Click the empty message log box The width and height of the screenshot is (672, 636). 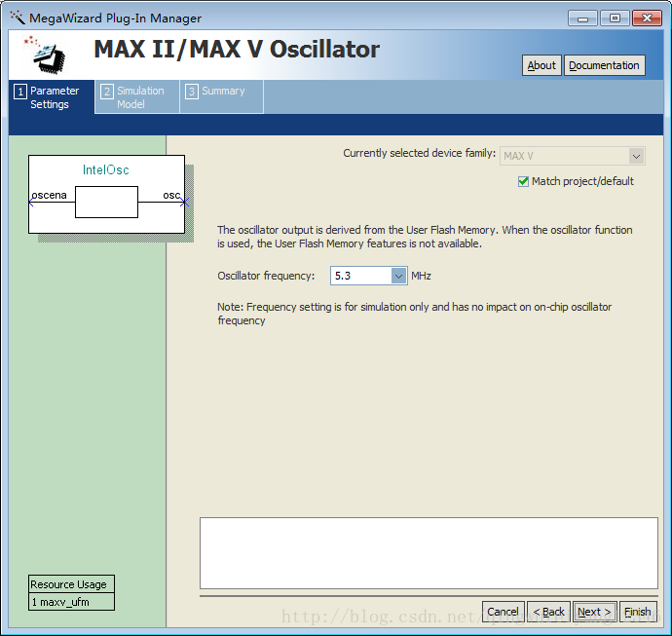click(429, 553)
